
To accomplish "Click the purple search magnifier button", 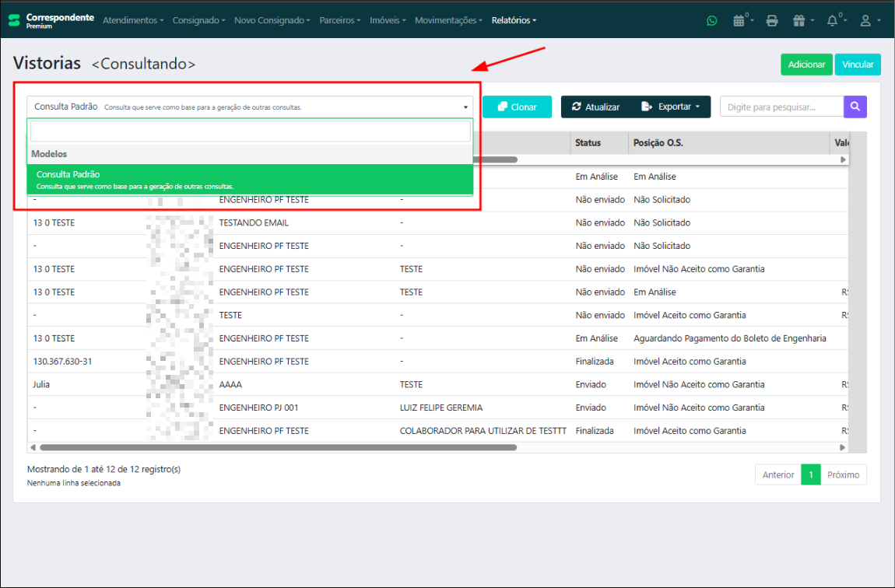I will click(x=855, y=107).
